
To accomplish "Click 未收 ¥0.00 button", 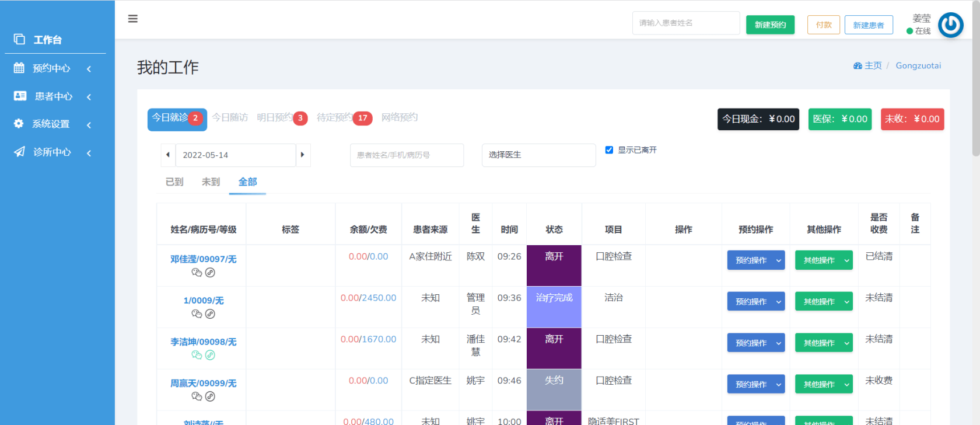I will [912, 119].
